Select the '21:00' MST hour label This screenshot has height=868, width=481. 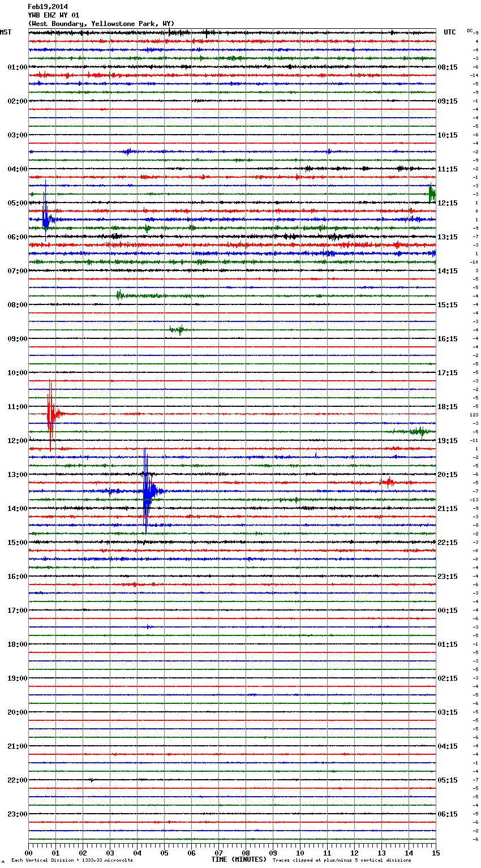pos(18,746)
